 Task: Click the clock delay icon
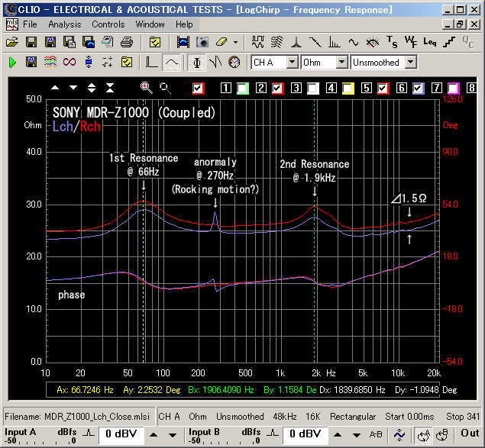[x=234, y=63]
